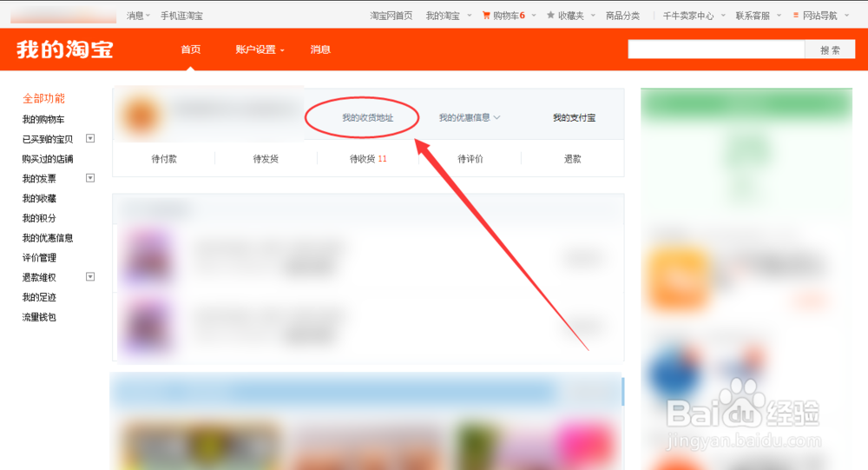Open 已买到的宝贝 in the sidebar
This screenshot has height=470, width=868.
click(x=48, y=139)
